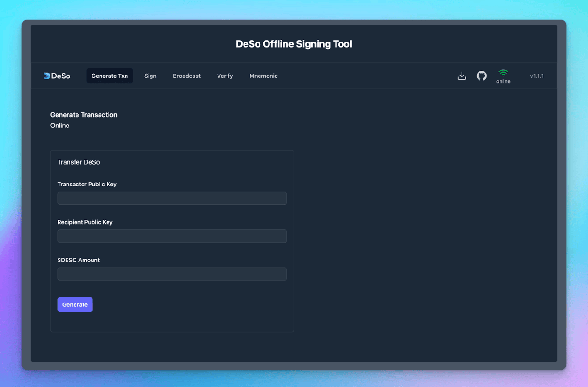
Task: Click the DeSo logo in the navbar
Action: (57, 76)
